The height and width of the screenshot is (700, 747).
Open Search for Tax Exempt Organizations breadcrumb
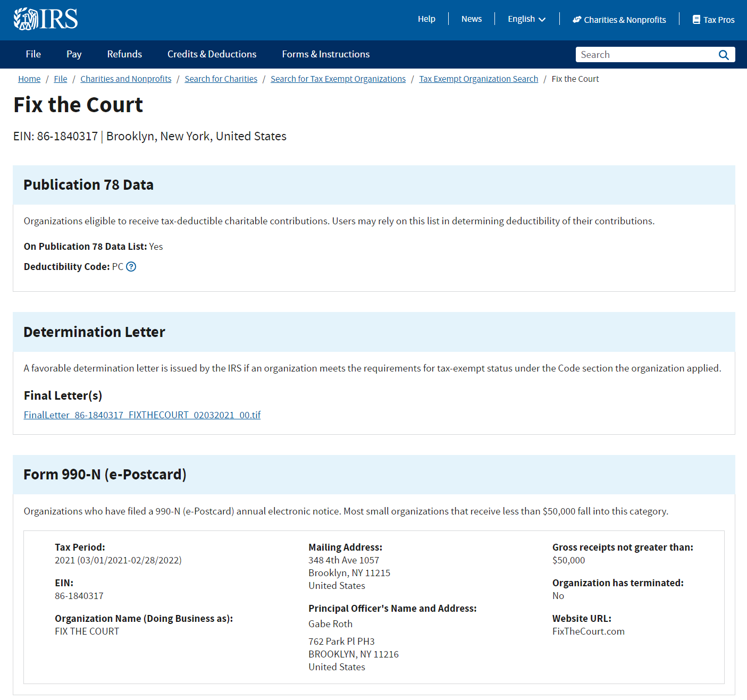(x=338, y=79)
